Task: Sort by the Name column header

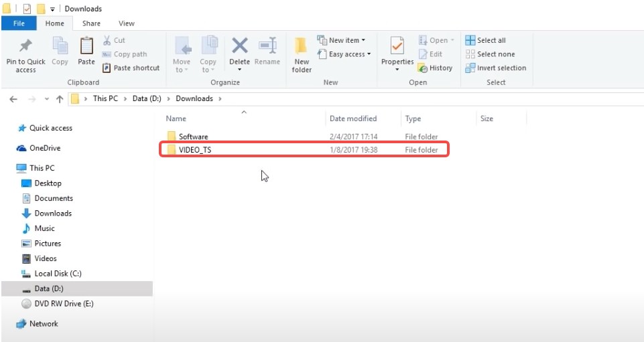Action: [176, 118]
